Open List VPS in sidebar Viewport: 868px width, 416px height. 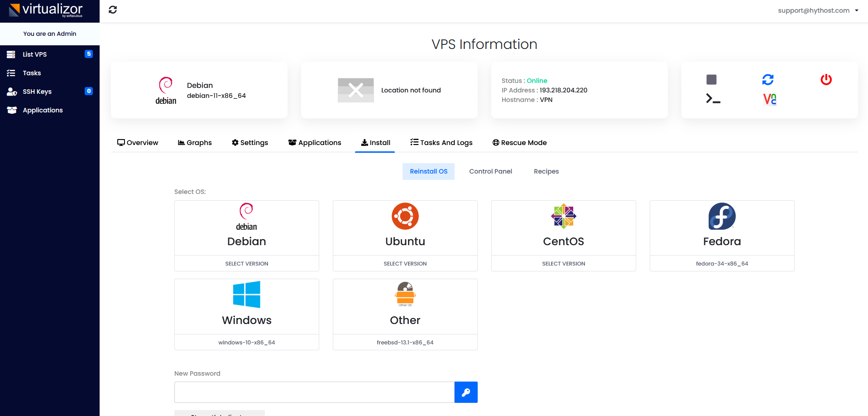tap(35, 54)
